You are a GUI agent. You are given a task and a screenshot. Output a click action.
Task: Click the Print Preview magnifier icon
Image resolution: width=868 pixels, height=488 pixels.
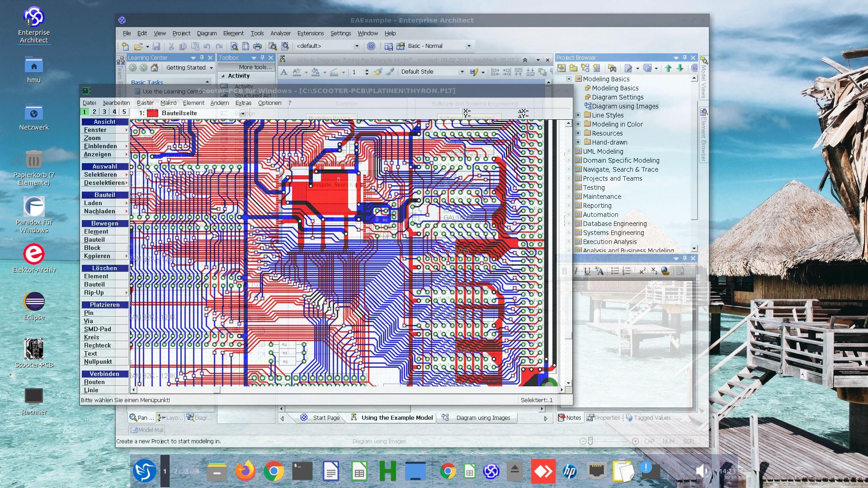[x=234, y=46]
